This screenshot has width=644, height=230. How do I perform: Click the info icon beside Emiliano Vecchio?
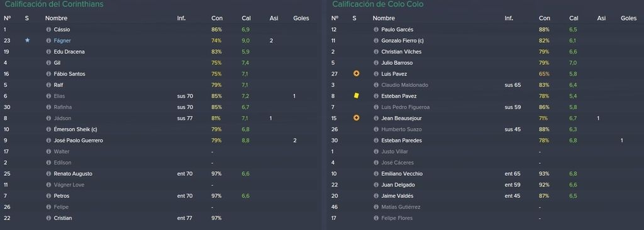(376, 174)
